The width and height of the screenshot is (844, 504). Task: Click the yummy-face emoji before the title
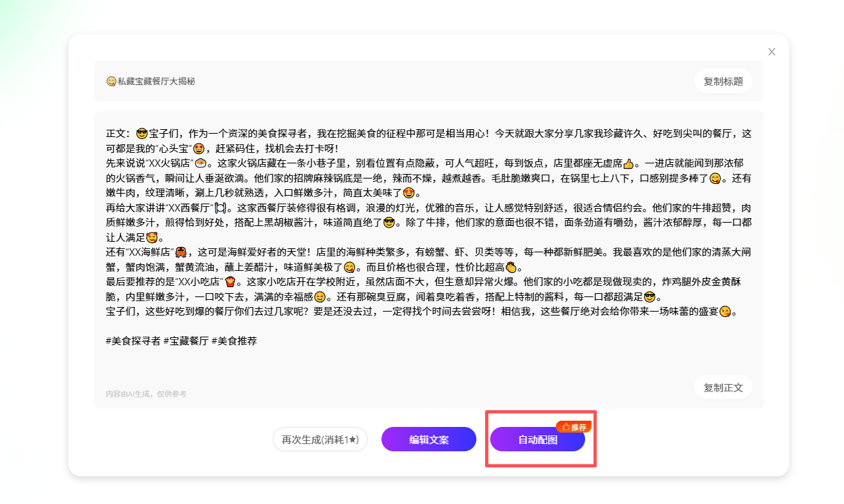(111, 82)
